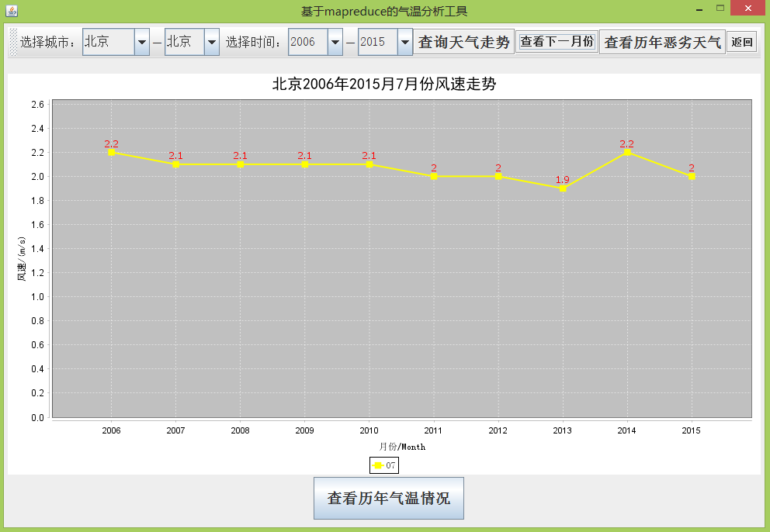770x532 pixels.
Task: Maximize the window
Action: [x=720, y=8]
